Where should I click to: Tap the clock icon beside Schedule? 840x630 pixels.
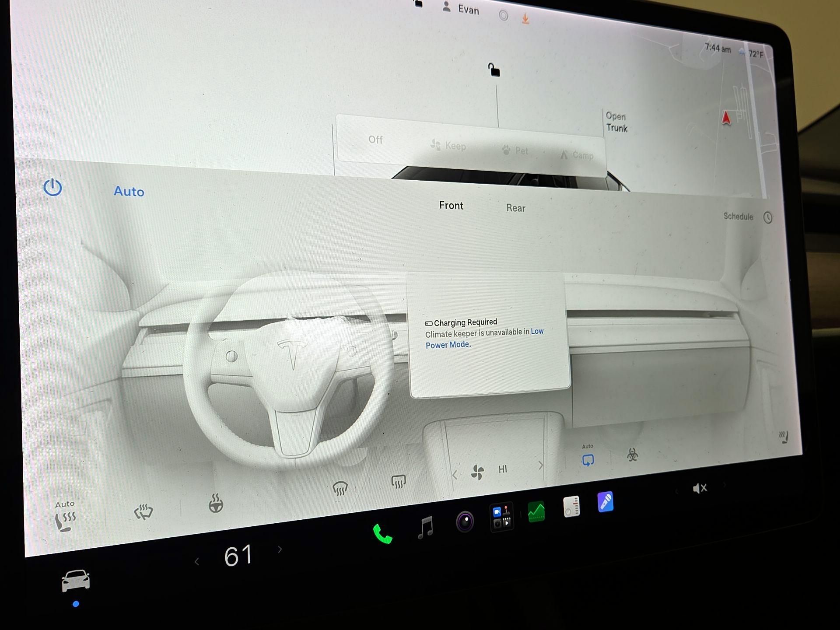(768, 217)
